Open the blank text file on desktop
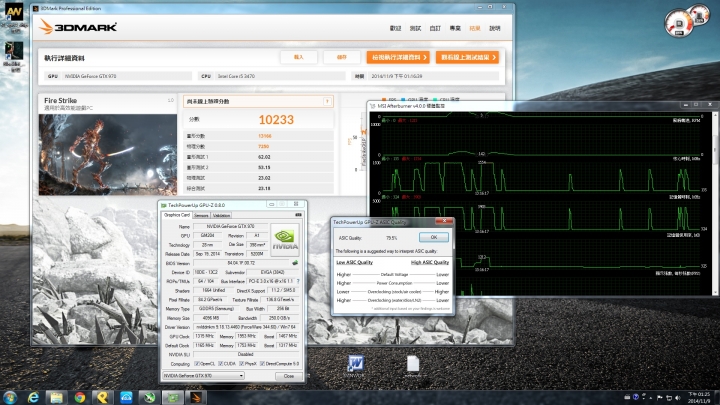720x405 pixels. click(413, 366)
